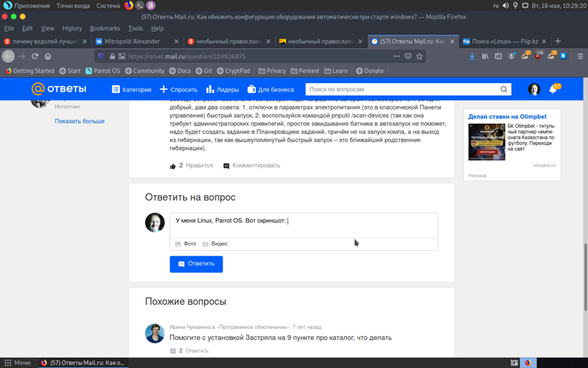Open Меню in the bottom taskbar
Screen dimensions: 588x368
(x=18, y=363)
